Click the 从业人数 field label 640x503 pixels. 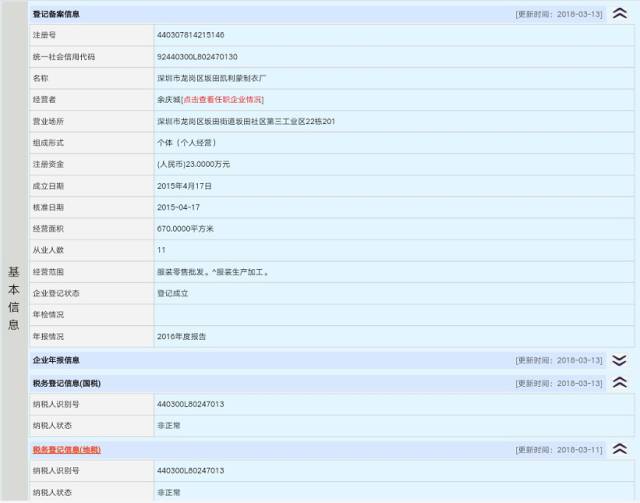pos(48,250)
